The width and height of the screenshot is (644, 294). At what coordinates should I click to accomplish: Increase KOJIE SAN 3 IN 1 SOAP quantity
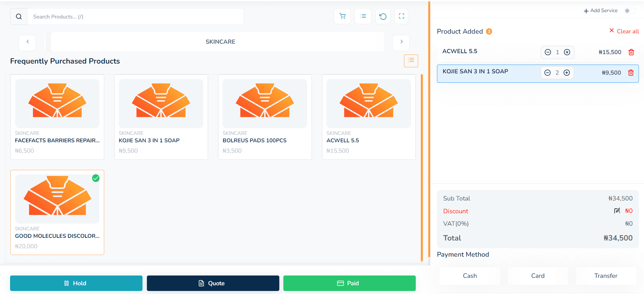pos(567,73)
